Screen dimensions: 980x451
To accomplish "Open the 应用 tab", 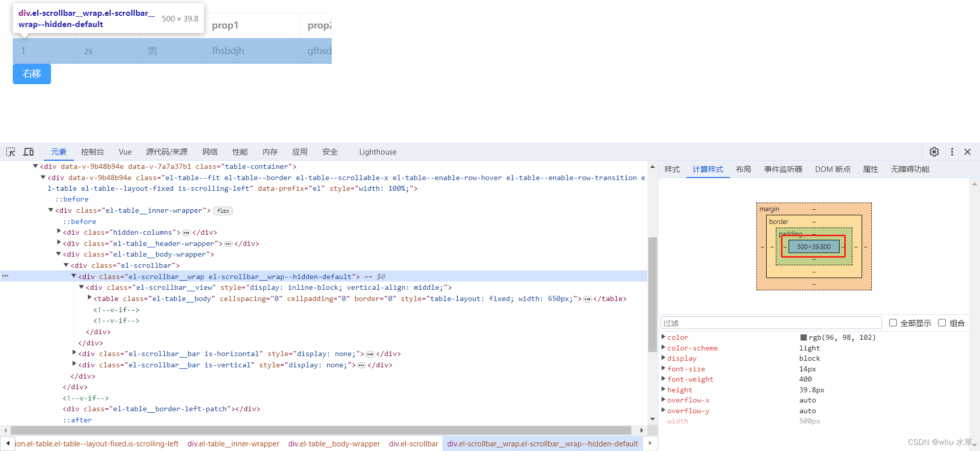I will (x=300, y=152).
